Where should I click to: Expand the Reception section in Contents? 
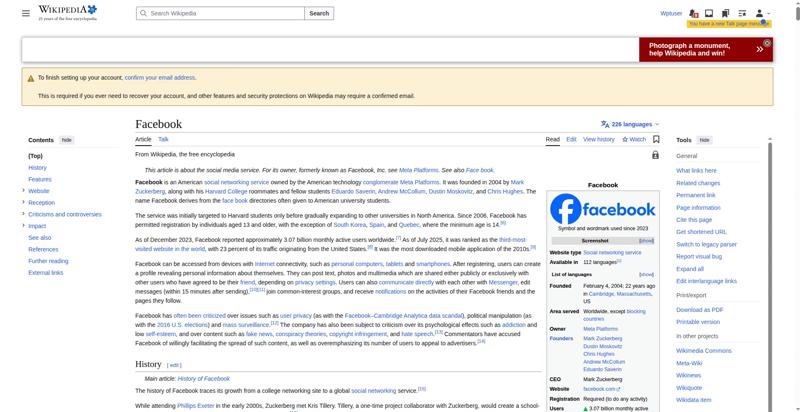(x=23, y=202)
